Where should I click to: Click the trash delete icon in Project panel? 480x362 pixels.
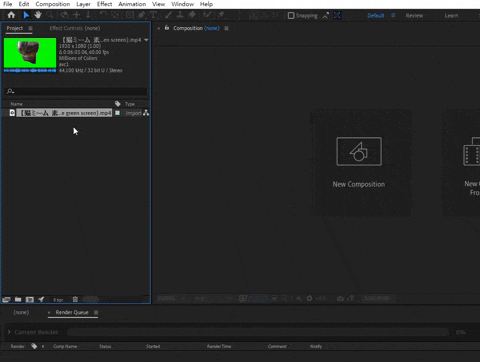(75, 299)
